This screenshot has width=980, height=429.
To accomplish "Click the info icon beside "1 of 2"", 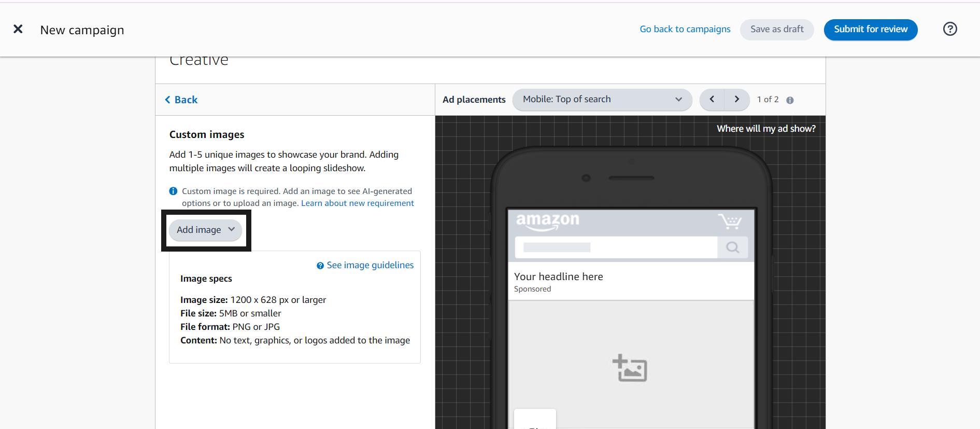I will coord(790,100).
